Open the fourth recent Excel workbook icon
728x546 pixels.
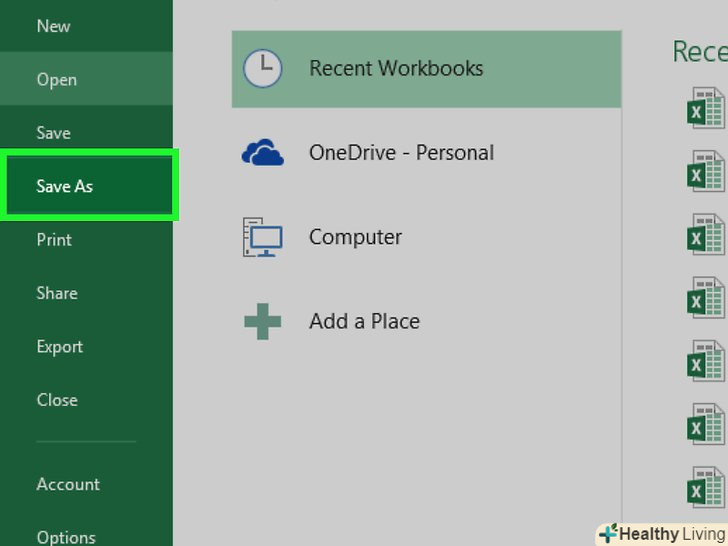click(706, 297)
